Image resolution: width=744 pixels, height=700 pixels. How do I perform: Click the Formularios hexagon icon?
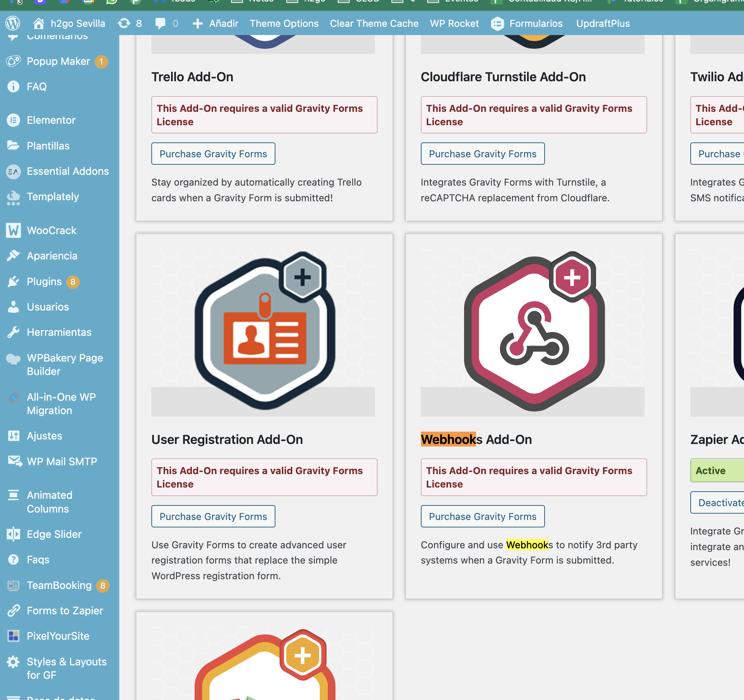[x=497, y=23]
